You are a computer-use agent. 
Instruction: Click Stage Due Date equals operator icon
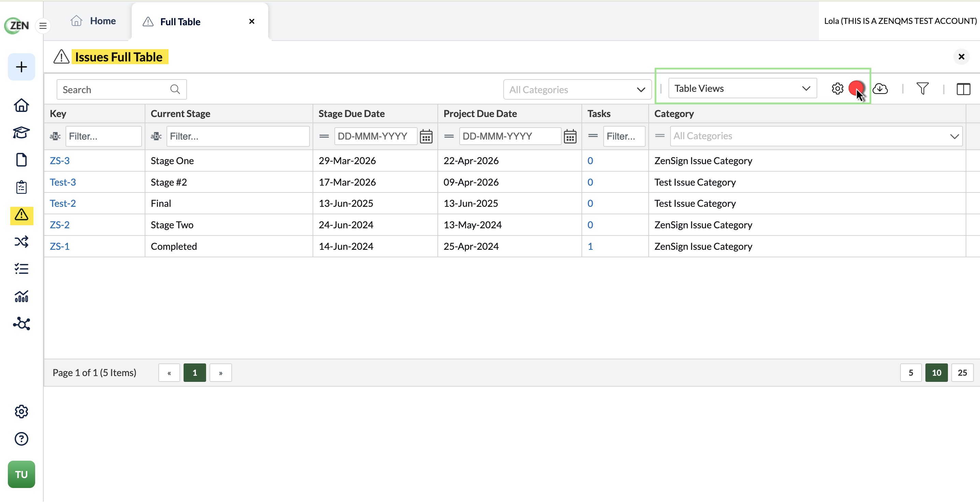pyautogui.click(x=324, y=136)
